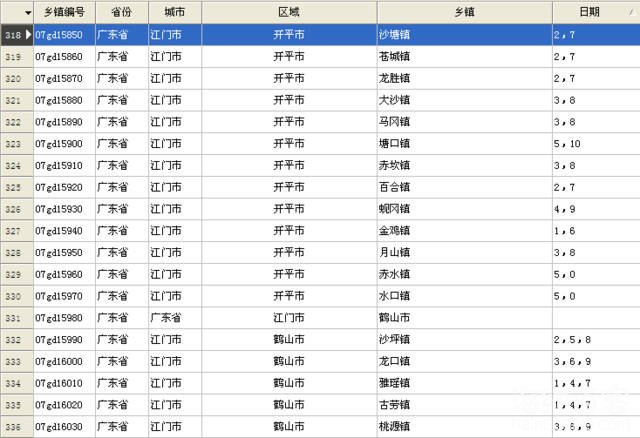
Task: Open the dropdown arrow in the grid corner
Action: pyautogui.click(x=28, y=13)
